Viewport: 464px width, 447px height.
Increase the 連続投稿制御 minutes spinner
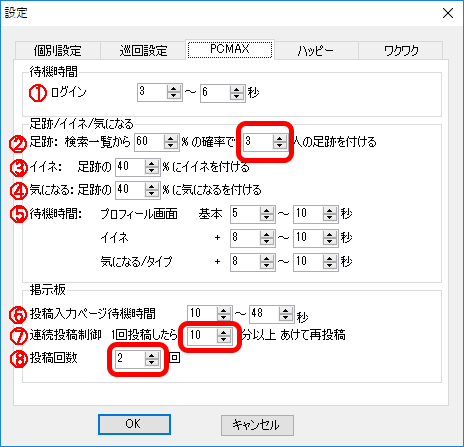[223, 332]
